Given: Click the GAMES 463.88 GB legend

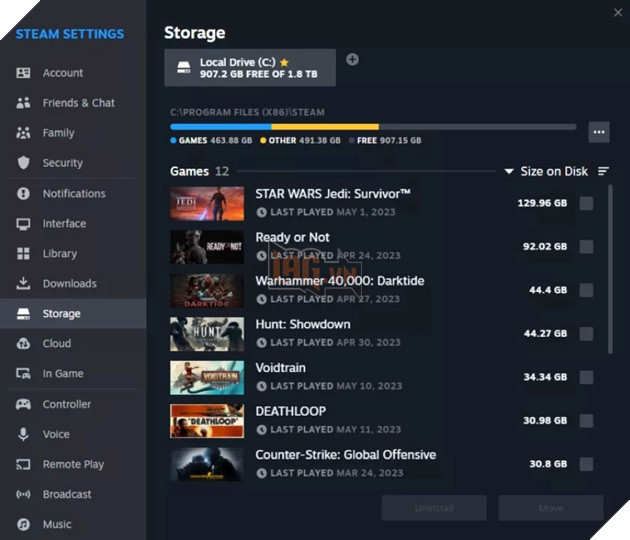Looking at the screenshot, I should 211,140.
